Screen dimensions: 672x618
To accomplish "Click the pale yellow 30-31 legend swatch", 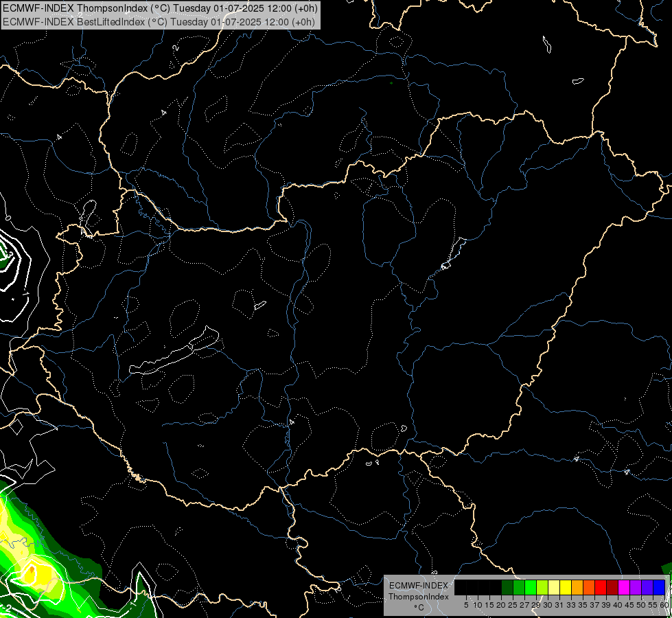I will tap(554, 587).
